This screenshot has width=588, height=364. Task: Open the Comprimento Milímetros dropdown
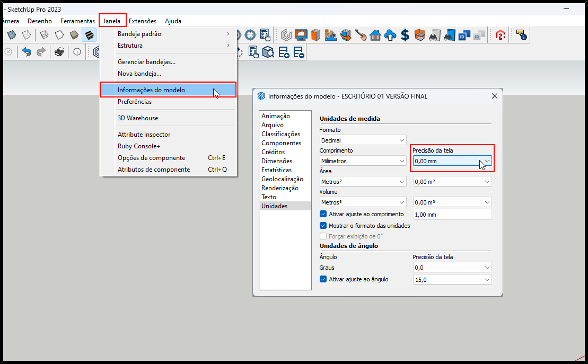tap(363, 161)
